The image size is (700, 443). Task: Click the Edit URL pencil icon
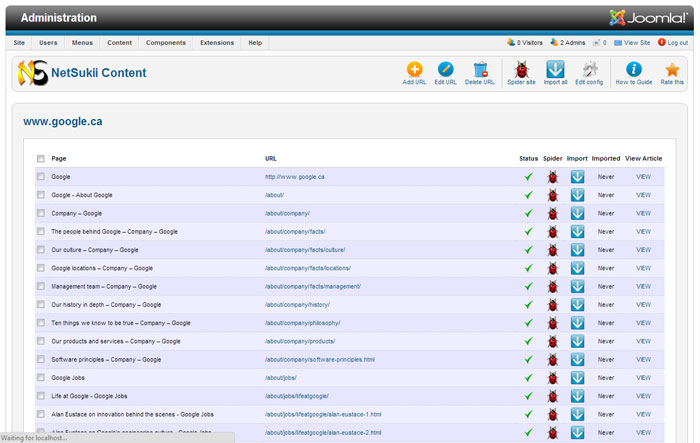click(446, 70)
